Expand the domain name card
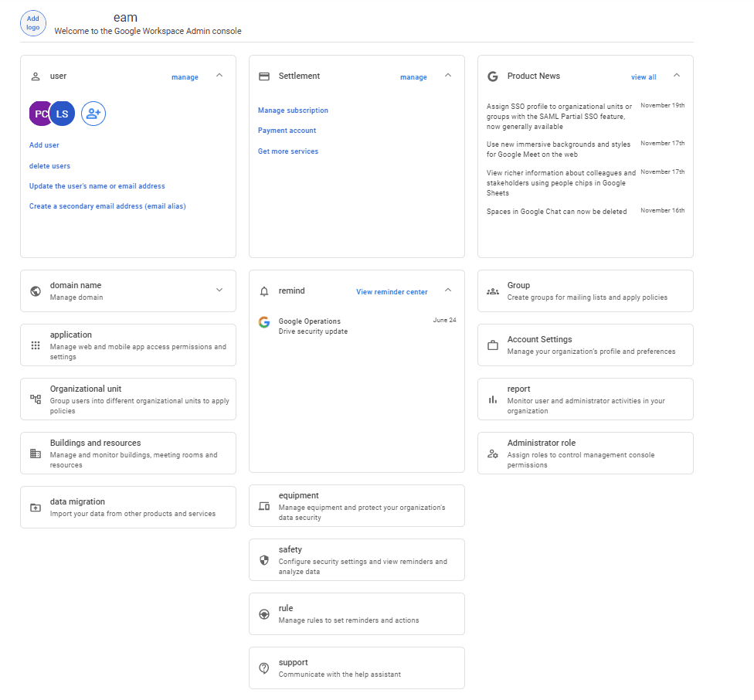The width and height of the screenshot is (754, 700). (219, 291)
